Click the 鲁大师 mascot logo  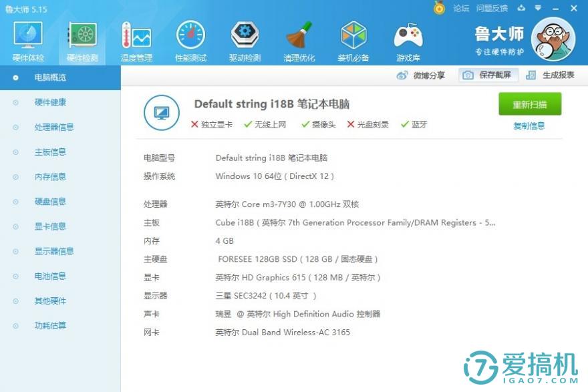[554, 39]
